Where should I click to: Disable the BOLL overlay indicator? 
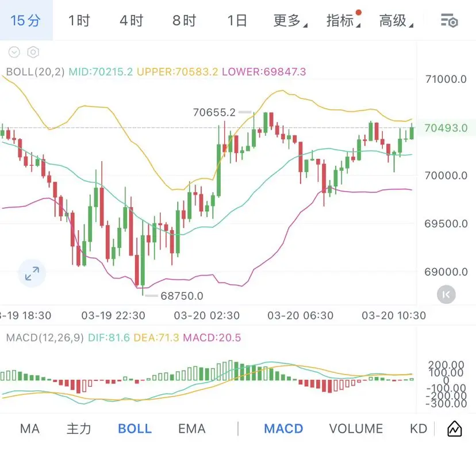pos(135,429)
